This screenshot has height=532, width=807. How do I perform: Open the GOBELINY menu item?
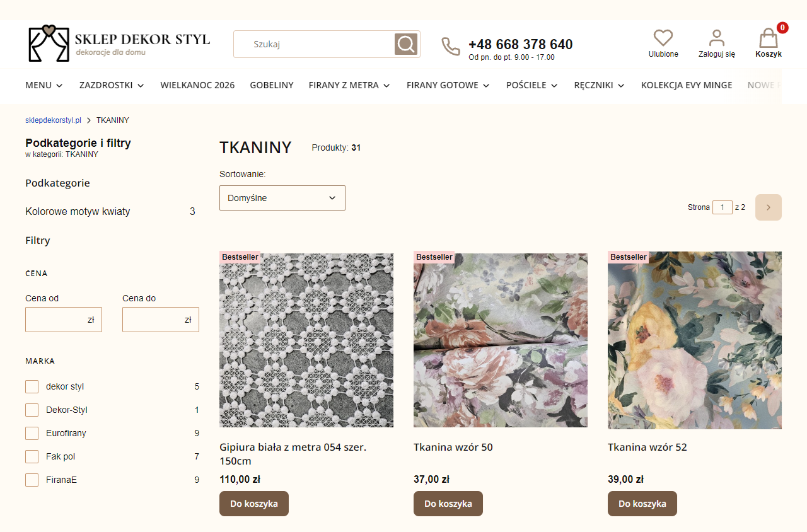pyautogui.click(x=272, y=85)
